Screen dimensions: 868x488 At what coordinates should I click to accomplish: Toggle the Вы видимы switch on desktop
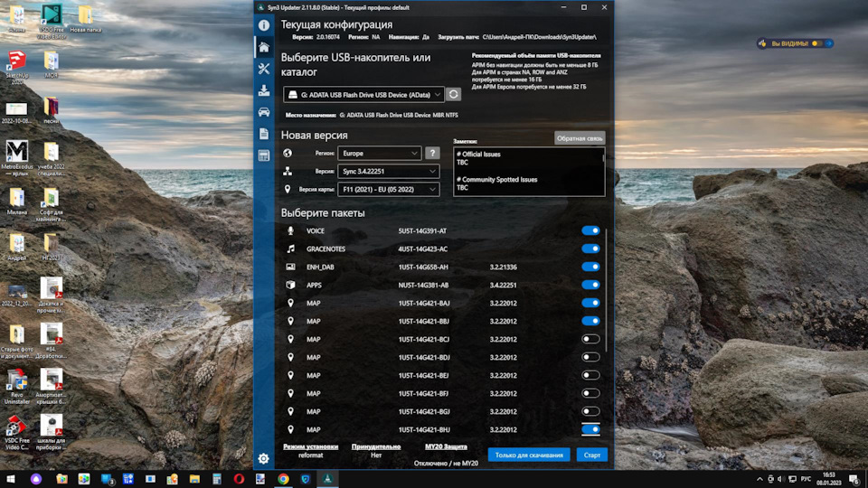816,43
